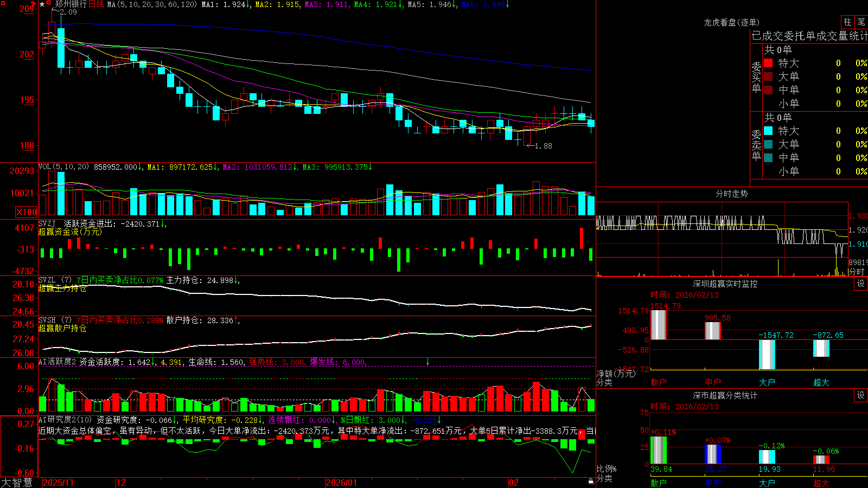Viewport: 868px width, 488px height.
Task: Click the 中户 28.27 blue bar
Action: (x=713, y=454)
